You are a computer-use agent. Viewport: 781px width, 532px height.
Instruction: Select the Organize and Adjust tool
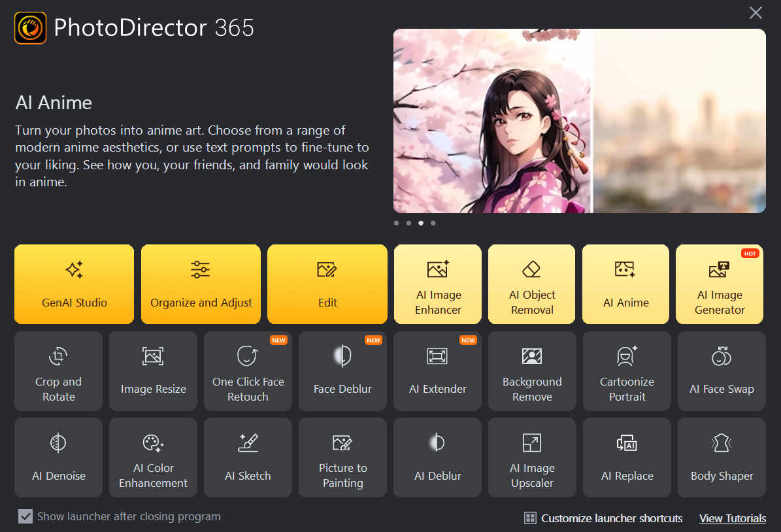[201, 284]
